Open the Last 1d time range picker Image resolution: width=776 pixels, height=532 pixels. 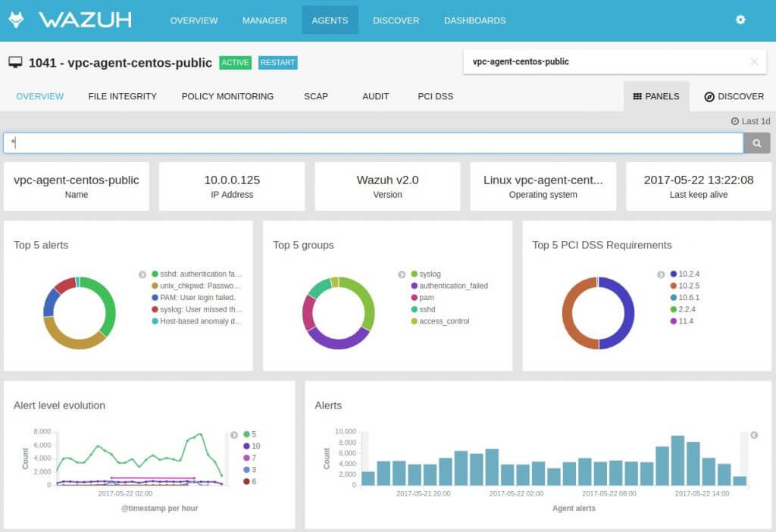[x=751, y=120]
